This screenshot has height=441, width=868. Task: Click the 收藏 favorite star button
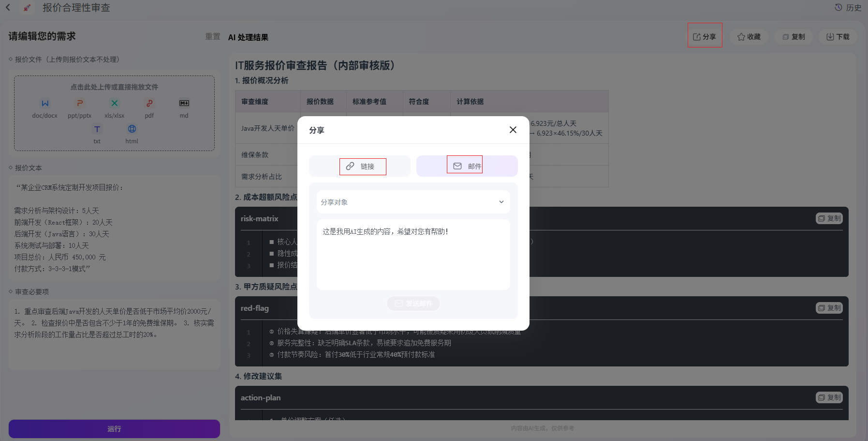(x=749, y=37)
